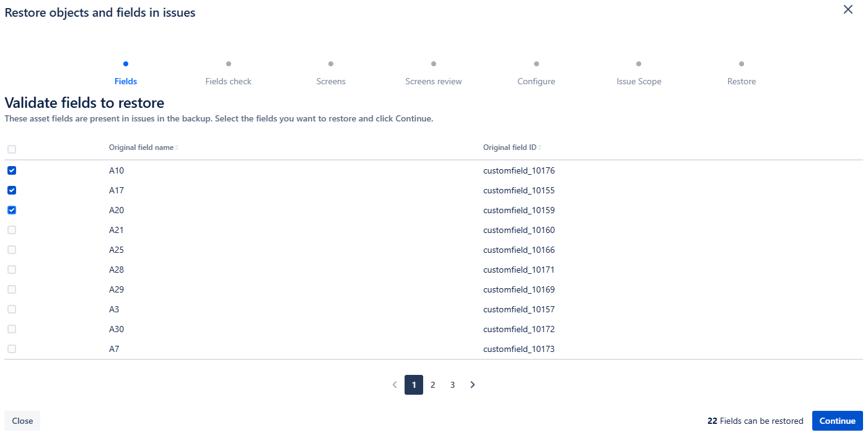Click the A25 field name
868x435 pixels.
click(116, 250)
